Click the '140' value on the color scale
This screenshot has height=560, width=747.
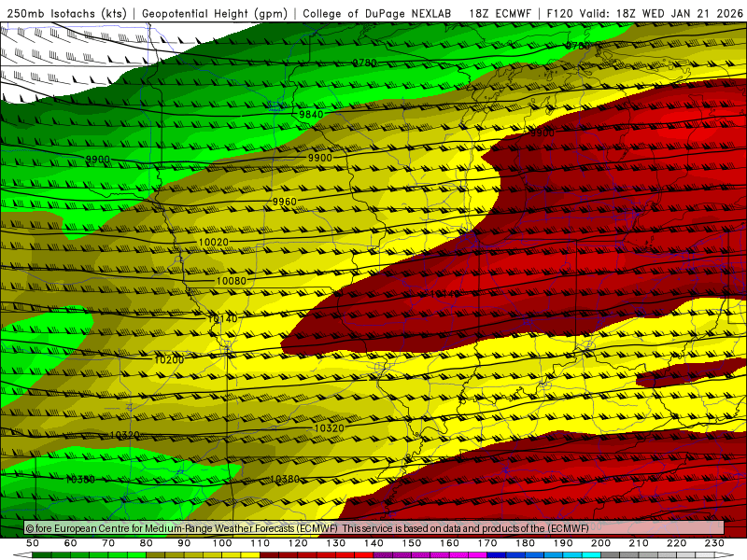pyautogui.click(x=373, y=543)
